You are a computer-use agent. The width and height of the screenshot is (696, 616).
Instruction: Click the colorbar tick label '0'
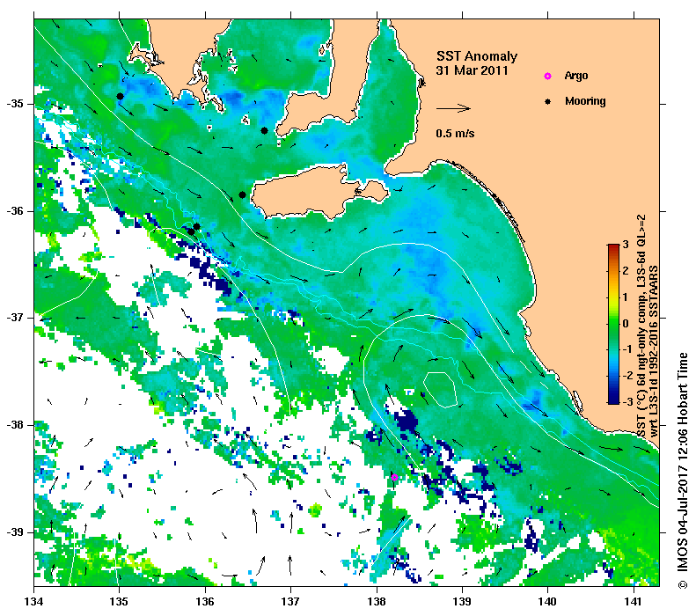click(x=626, y=324)
